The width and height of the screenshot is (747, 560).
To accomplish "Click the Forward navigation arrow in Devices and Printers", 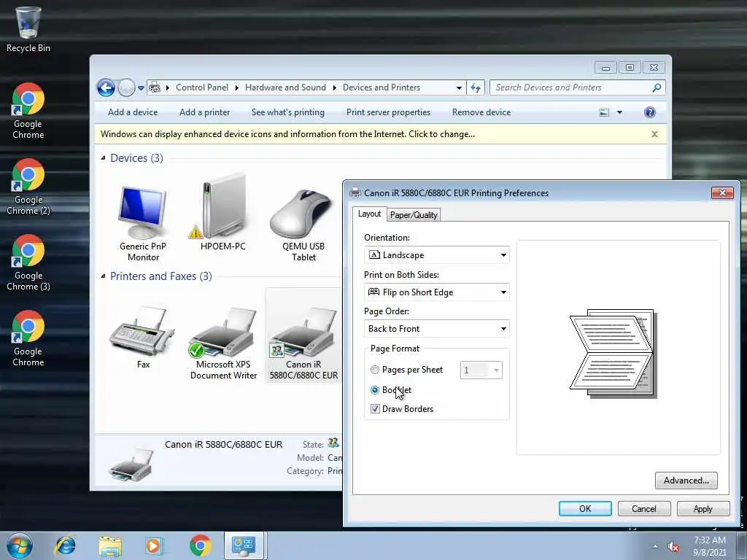I will click(126, 87).
